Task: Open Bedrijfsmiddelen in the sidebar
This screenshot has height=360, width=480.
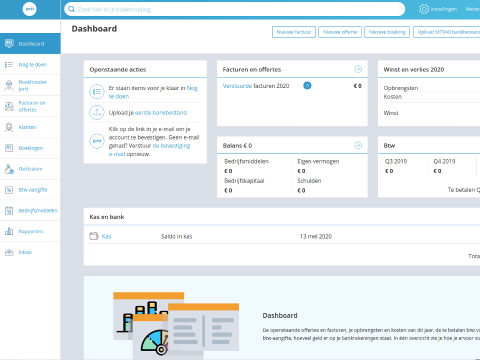Action: (x=38, y=211)
